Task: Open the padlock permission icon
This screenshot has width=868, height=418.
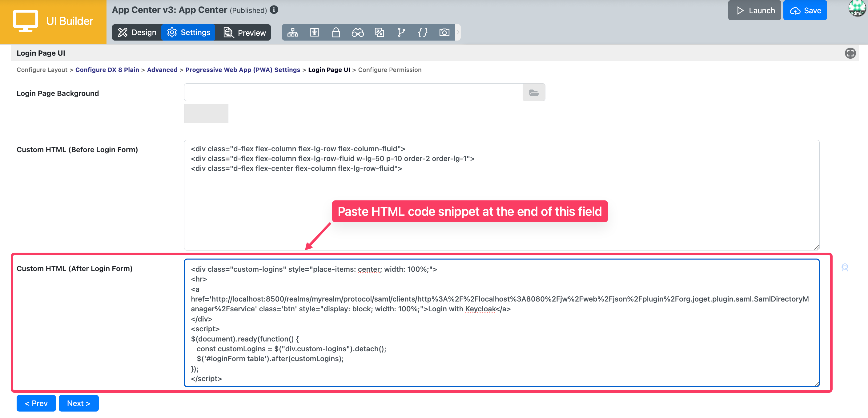Action: pos(336,32)
